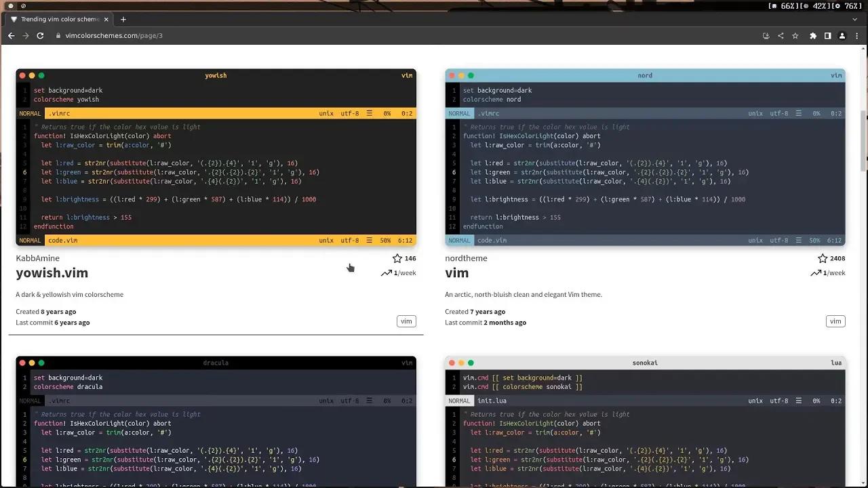Viewport: 868px width, 488px height.
Task: Reload the vimcolorschemes page
Action: tap(40, 36)
